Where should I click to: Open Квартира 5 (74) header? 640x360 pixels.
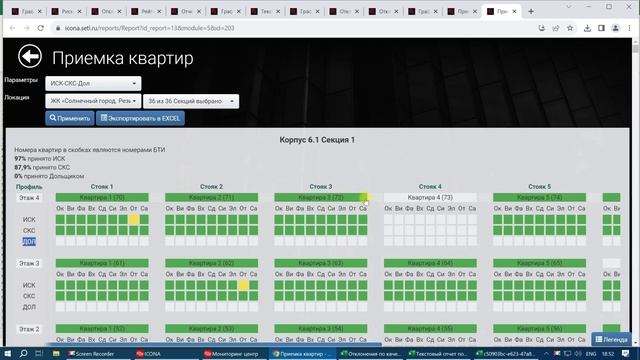pyautogui.click(x=539, y=198)
